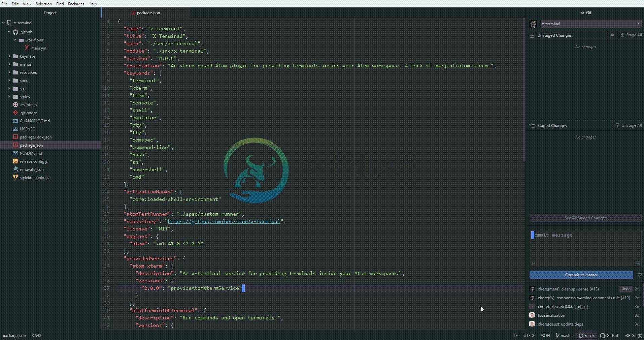644x340 pixels.
Task: Click Stage All button
Action: pos(631,35)
